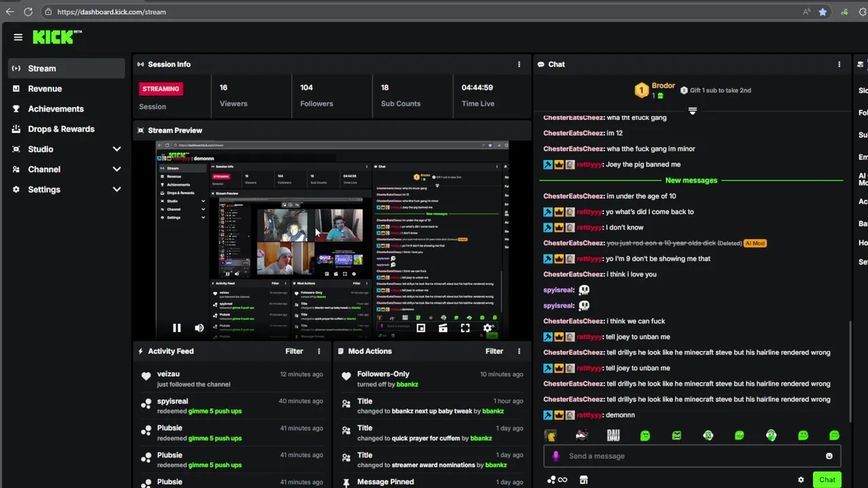868x488 pixels.
Task: Open Chat panel options menu
Action: (x=839, y=64)
